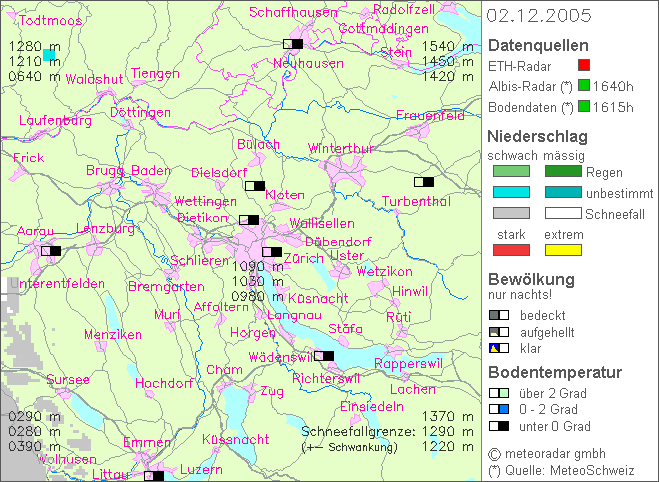Image resolution: width=659 pixels, height=482 pixels.
Task: Click the white 'mässig' Schneefall swatch
Action: pos(563,213)
